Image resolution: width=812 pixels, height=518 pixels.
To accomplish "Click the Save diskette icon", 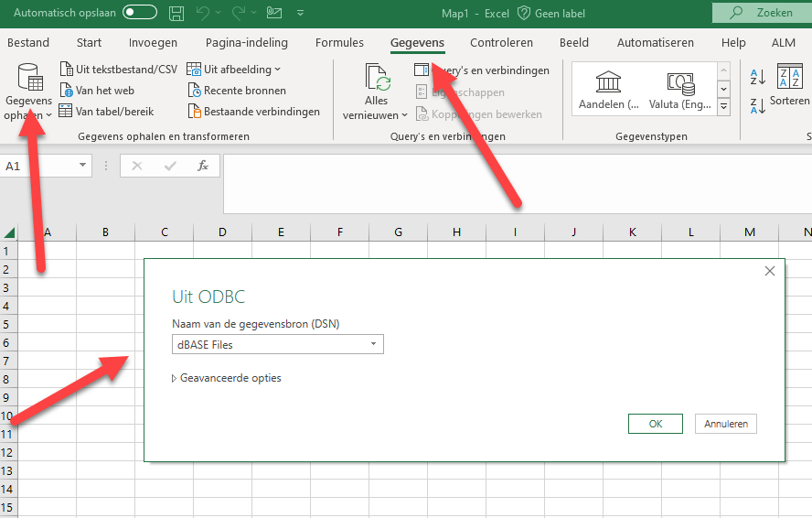I will coord(176,13).
